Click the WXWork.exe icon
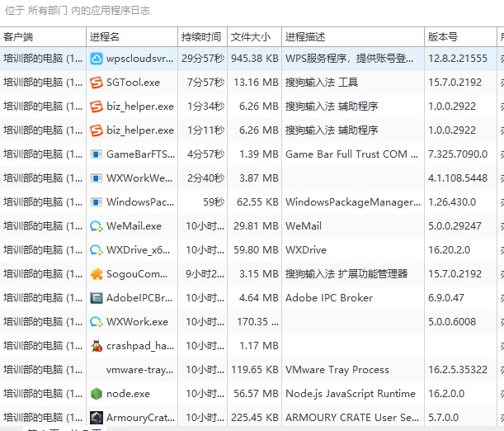This screenshot has height=431, width=504. [x=97, y=322]
